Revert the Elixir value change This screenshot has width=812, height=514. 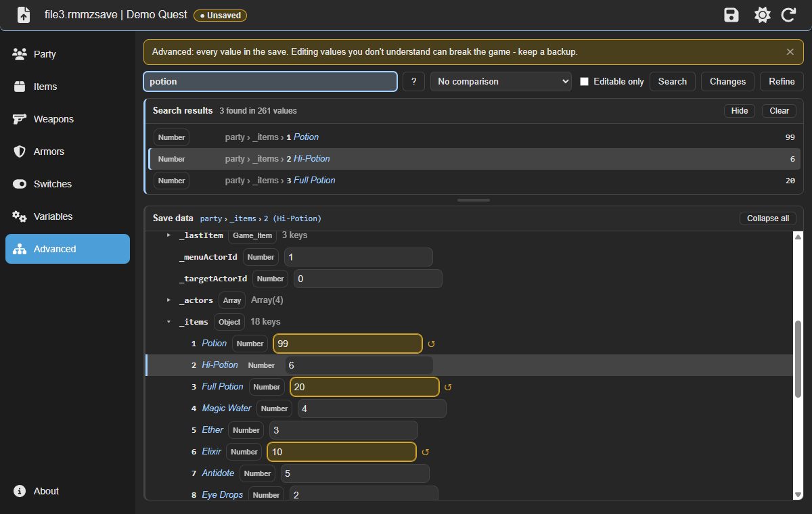(425, 452)
